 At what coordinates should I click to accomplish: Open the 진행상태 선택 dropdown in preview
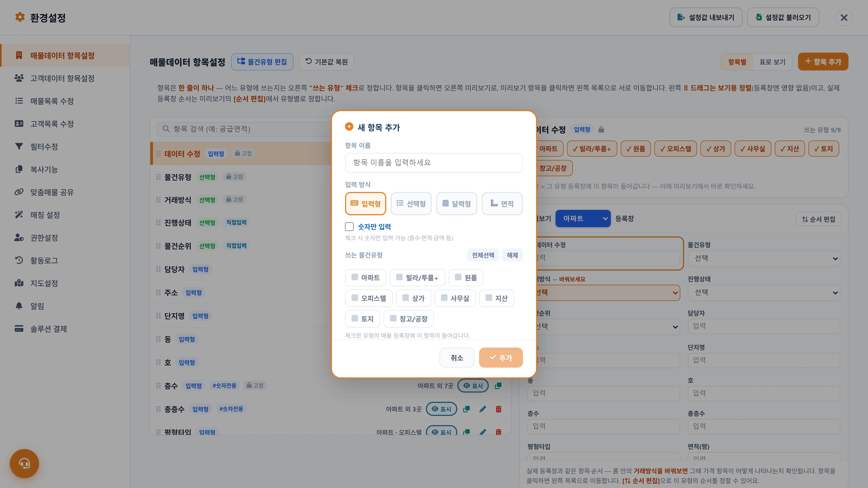763,292
